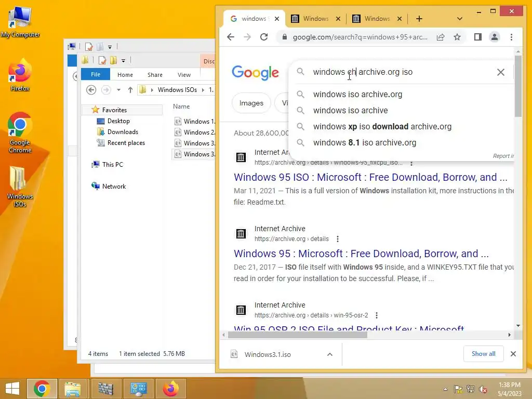This screenshot has height=399, width=532.
Task: Select suggestion 'windows iso archive.org'
Action: tap(357, 95)
